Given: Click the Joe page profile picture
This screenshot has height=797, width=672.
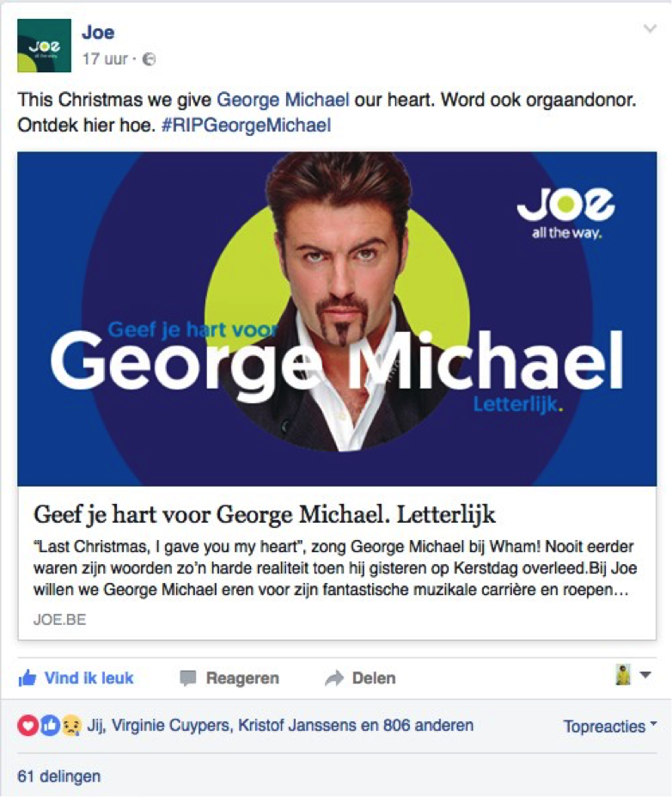Looking at the screenshot, I should (44, 46).
